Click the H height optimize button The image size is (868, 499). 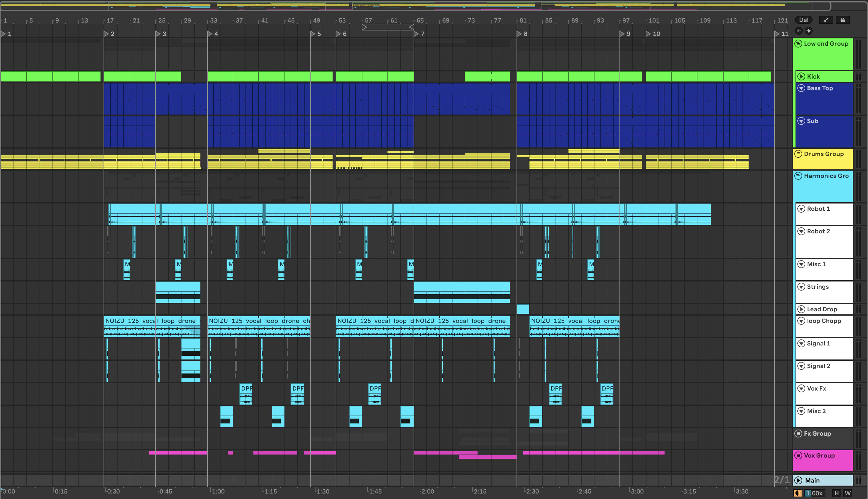pyautogui.click(x=836, y=493)
